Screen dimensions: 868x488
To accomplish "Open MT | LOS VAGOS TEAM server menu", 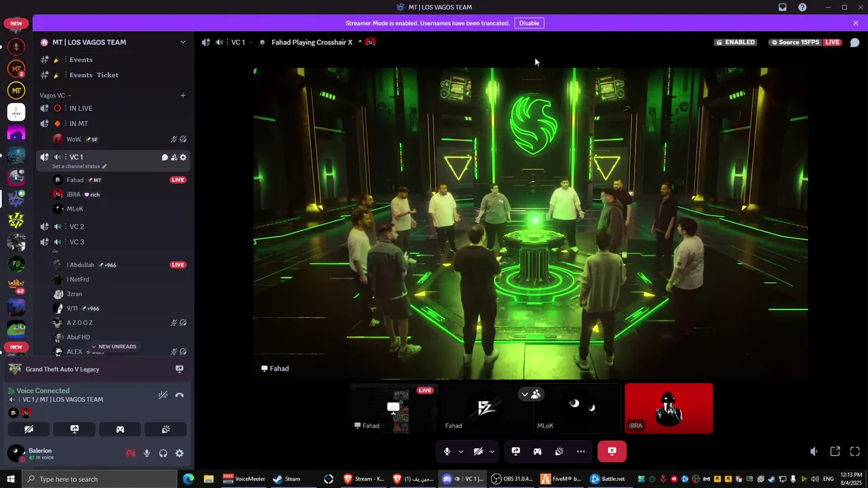I will [113, 42].
